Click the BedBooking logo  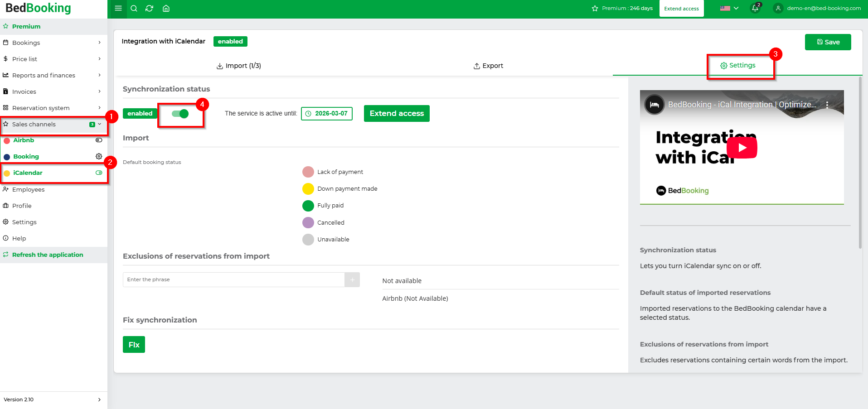click(x=38, y=8)
